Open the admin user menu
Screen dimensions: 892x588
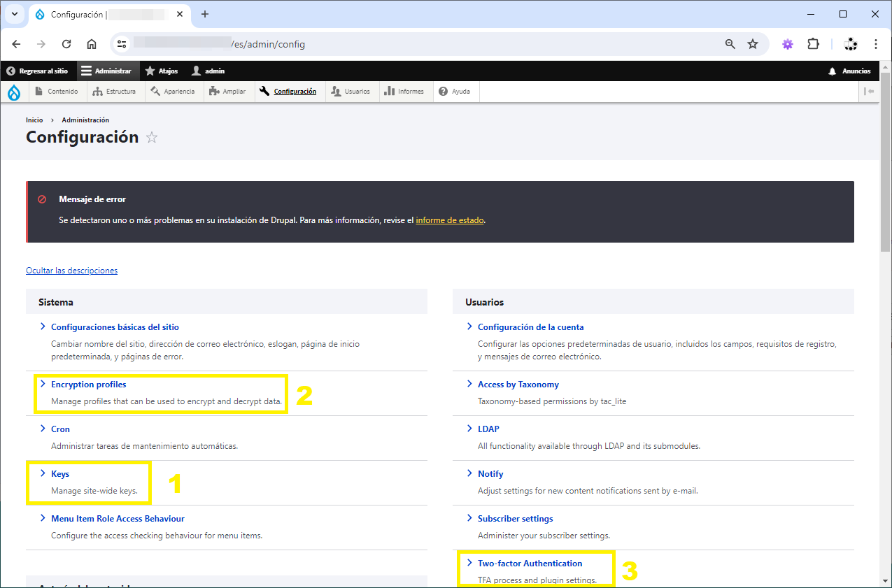(208, 71)
